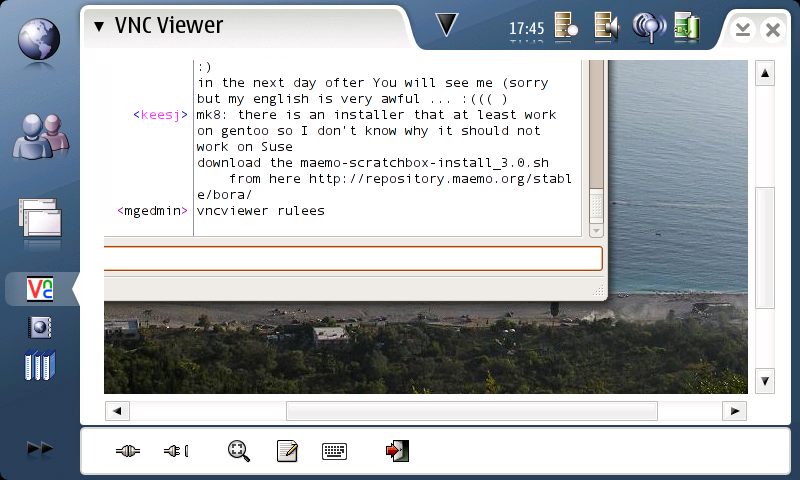Click the exit door toolbar icon
Screen dimensions: 800x480
[x=397, y=451]
